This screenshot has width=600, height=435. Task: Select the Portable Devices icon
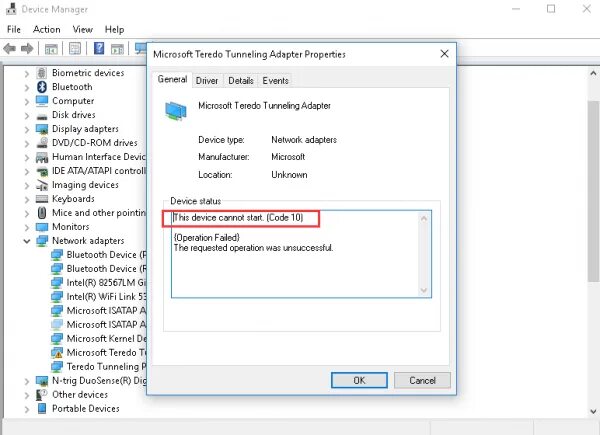coord(42,409)
